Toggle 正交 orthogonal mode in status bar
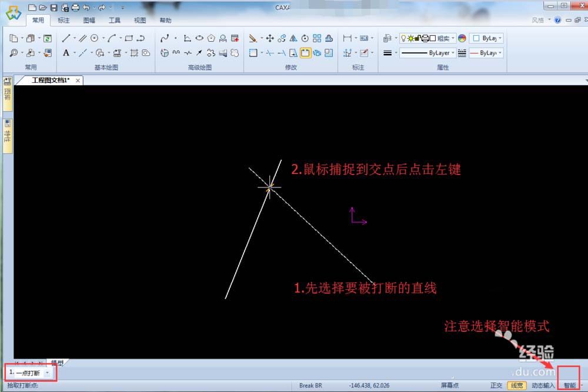 point(497,386)
